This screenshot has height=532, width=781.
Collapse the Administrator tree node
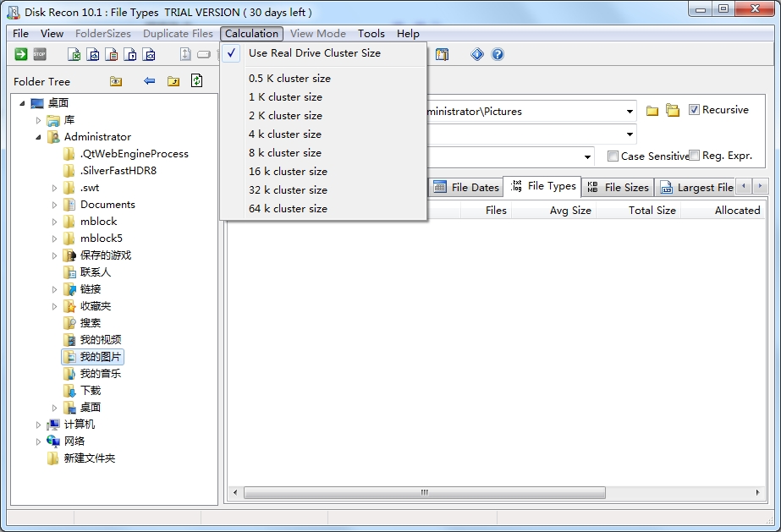click(39, 137)
